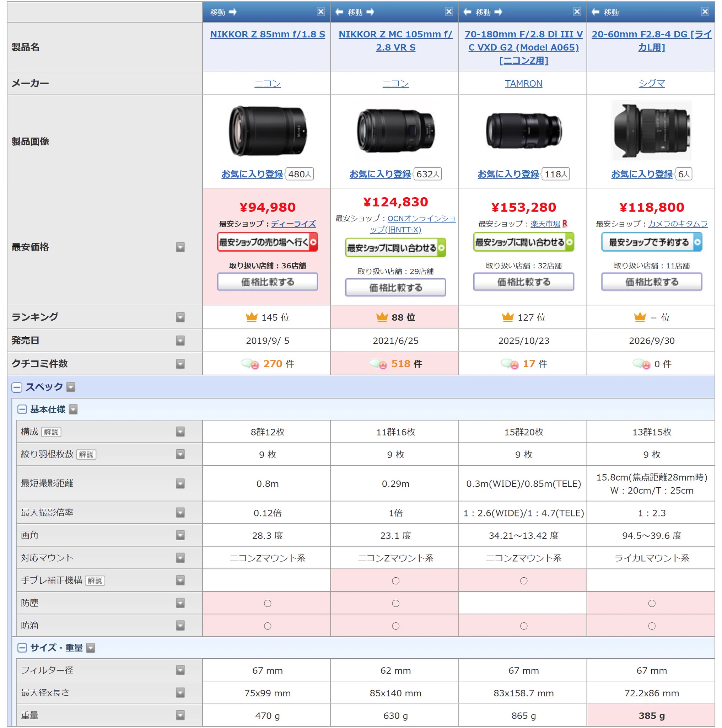Image resolution: width=722 pixels, height=728 pixels.
Task: Open sort dropdown on 防塵 row
Action: pos(180,603)
